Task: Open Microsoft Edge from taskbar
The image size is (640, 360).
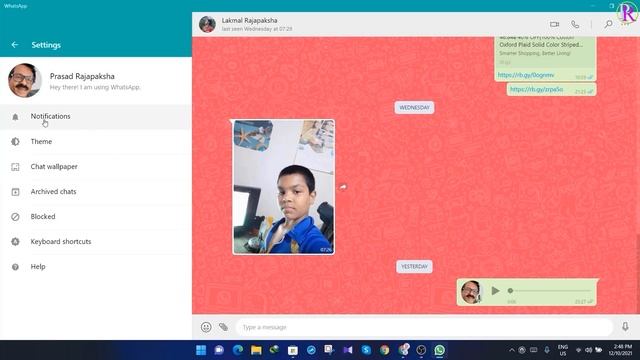Action: pos(238,350)
